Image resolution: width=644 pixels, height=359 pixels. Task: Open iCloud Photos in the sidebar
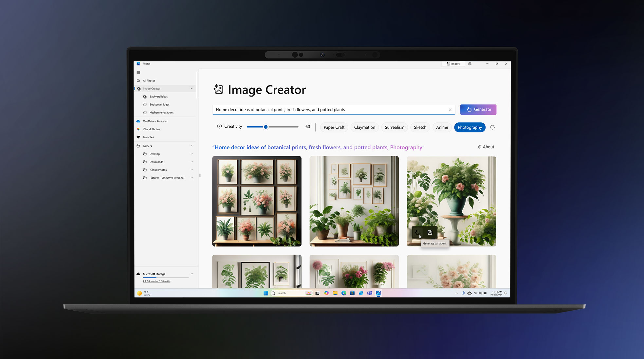[151, 129]
